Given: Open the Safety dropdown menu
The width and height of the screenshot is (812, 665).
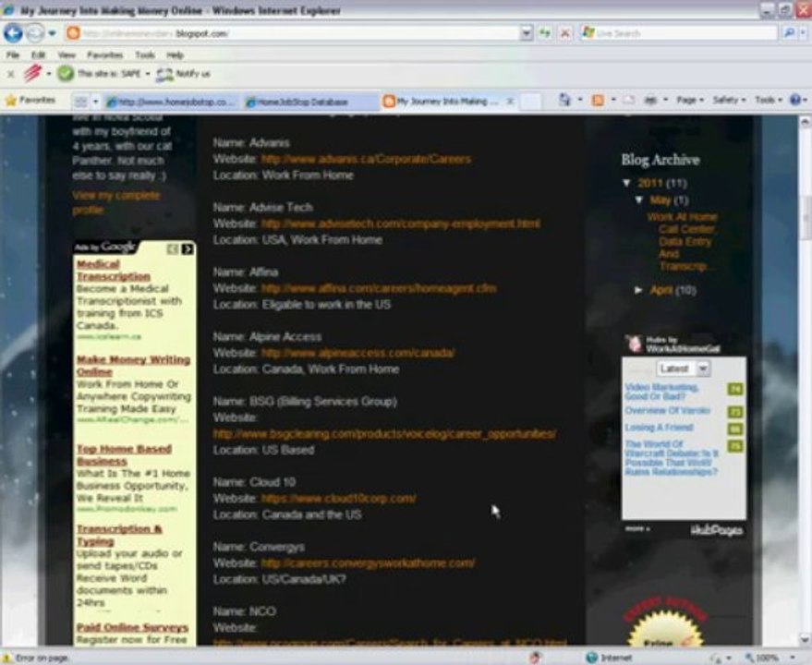Looking at the screenshot, I should click(x=729, y=100).
